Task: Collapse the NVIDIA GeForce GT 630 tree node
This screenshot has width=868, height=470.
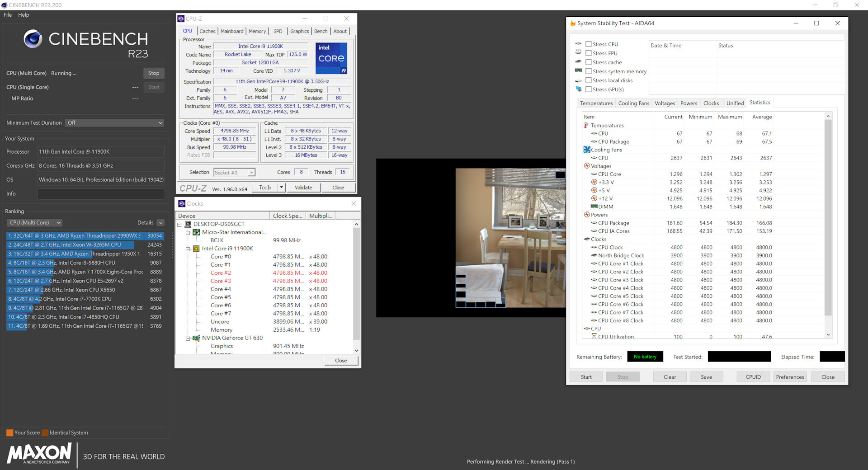Action: click(x=188, y=338)
